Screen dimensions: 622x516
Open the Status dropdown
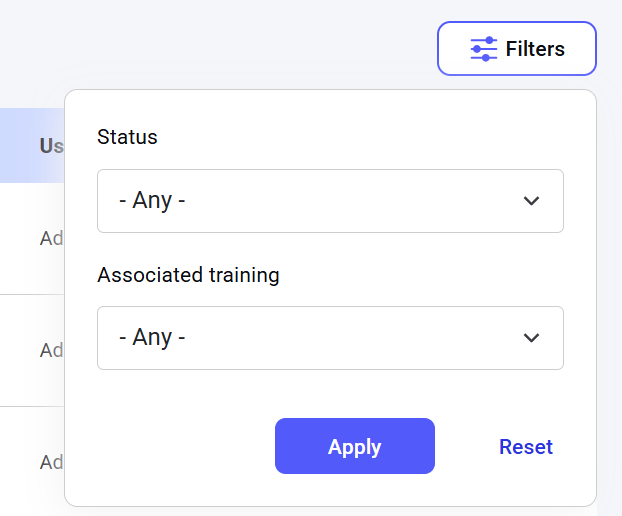point(330,201)
